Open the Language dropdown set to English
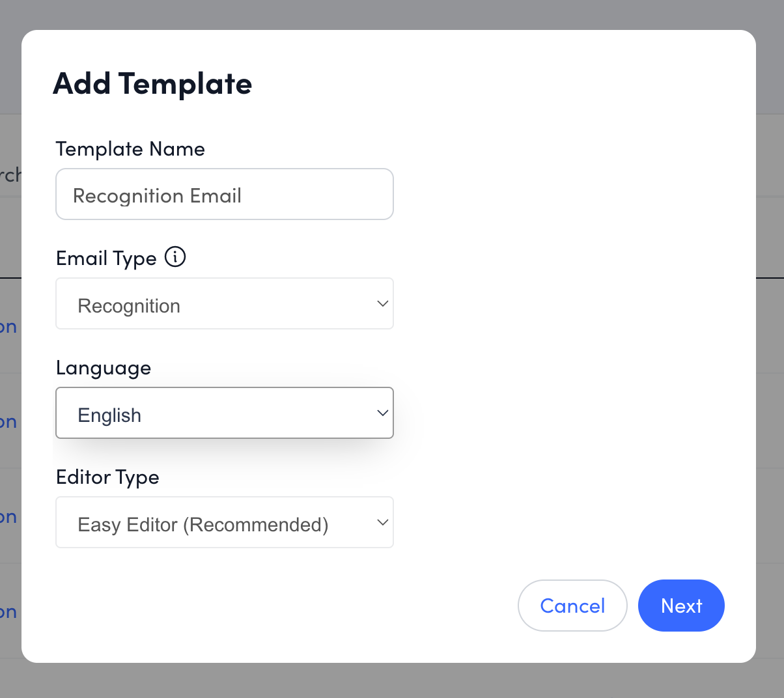The height and width of the screenshot is (698, 784). click(225, 413)
